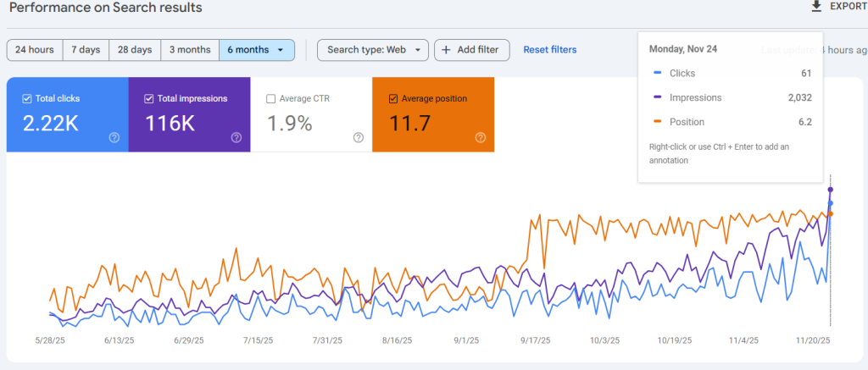
Task: Uncheck the Average position checkbox
Action: (x=392, y=99)
